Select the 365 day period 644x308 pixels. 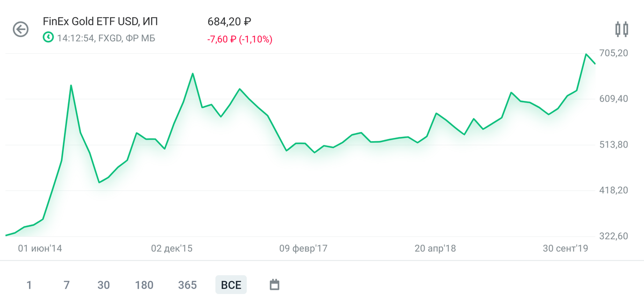pyautogui.click(x=187, y=285)
